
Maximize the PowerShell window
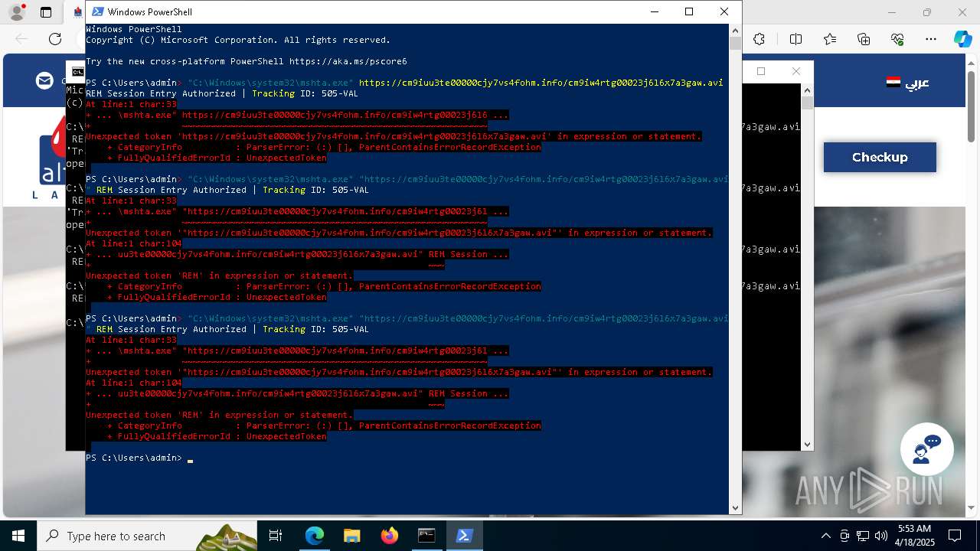pyautogui.click(x=689, y=11)
